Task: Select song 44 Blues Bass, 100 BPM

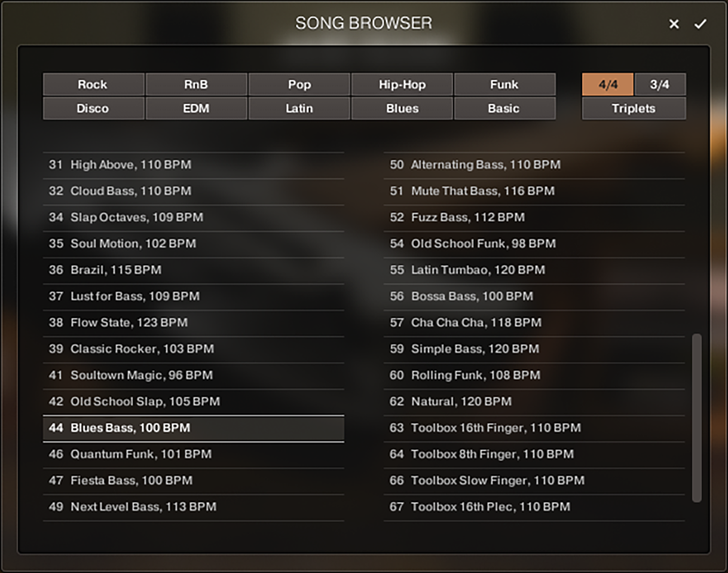Action: [x=194, y=428]
